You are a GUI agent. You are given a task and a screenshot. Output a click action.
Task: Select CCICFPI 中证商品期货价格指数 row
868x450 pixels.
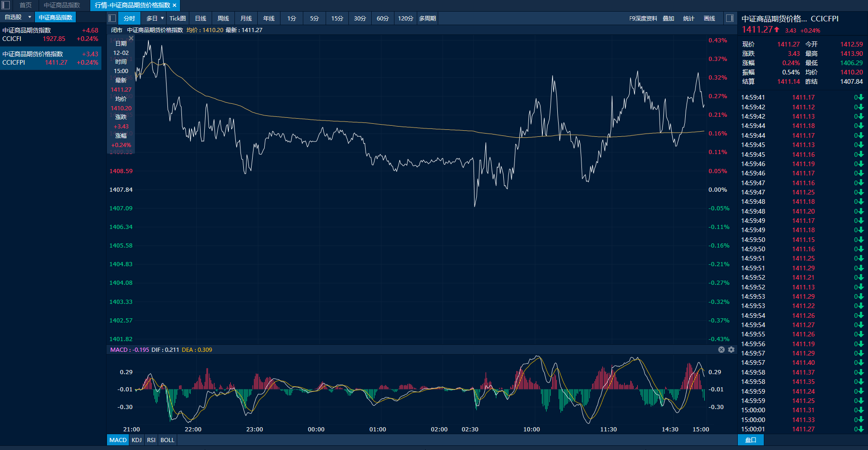pyautogui.click(x=50, y=58)
